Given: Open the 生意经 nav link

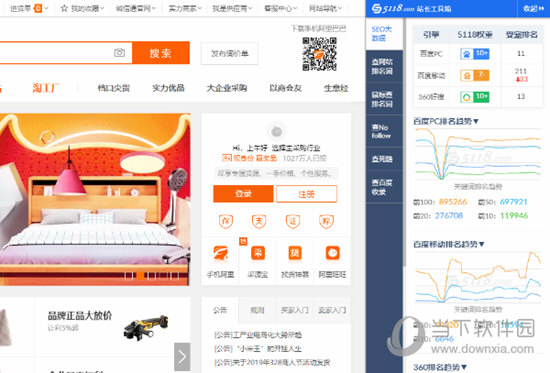Looking at the screenshot, I should 336,88.
